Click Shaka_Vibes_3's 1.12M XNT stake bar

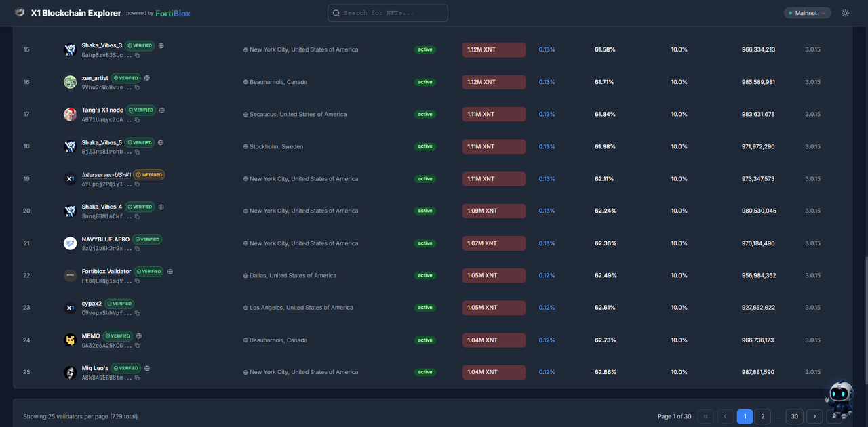pyautogui.click(x=494, y=49)
